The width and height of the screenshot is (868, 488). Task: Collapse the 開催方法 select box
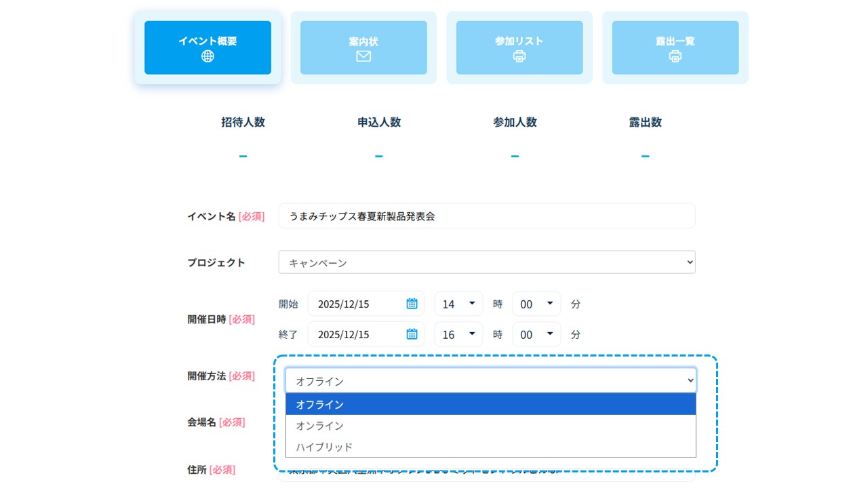490,381
